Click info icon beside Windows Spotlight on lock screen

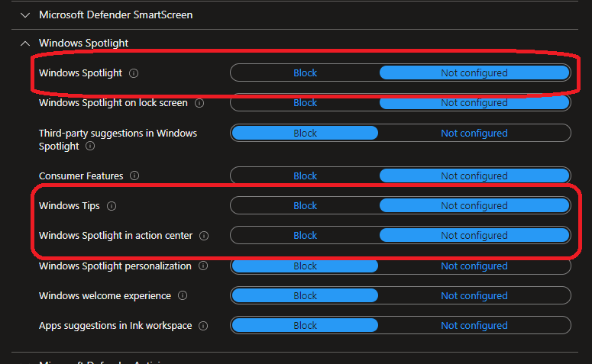(199, 103)
